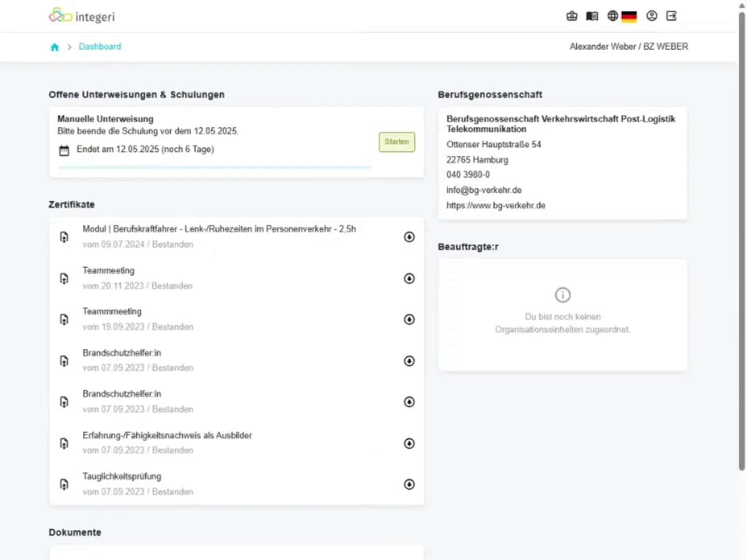747x560 pixels.
Task: Click the info icon in the Beauftragte:r panel
Action: point(563,295)
